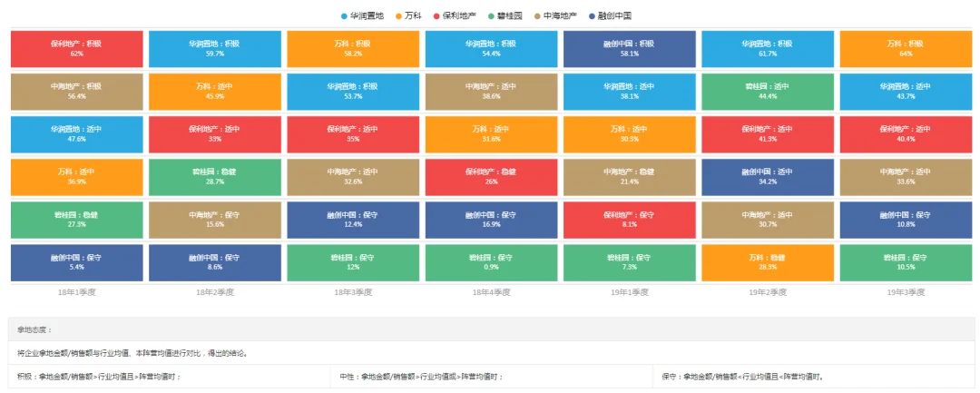Click the 积极 definition text

[x=99, y=377]
